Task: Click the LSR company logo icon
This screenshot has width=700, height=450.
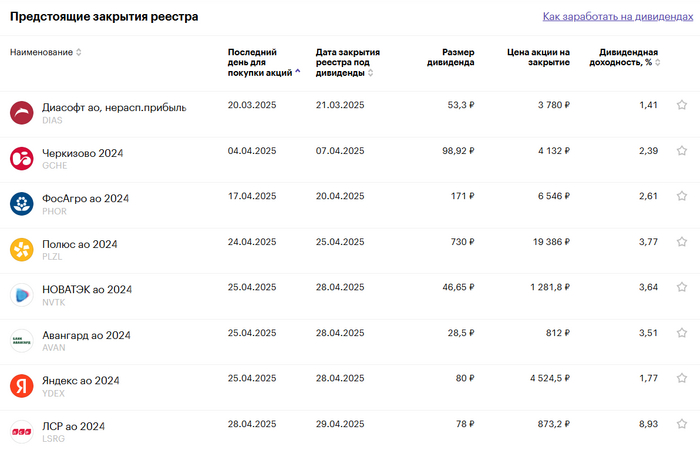Action: pyautogui.click(x=21, y=431)
